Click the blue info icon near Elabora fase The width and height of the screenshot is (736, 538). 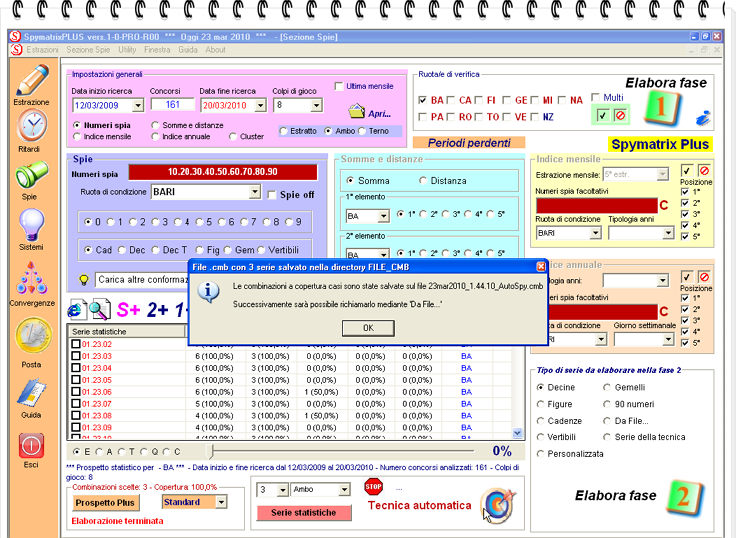pos(703,118)
